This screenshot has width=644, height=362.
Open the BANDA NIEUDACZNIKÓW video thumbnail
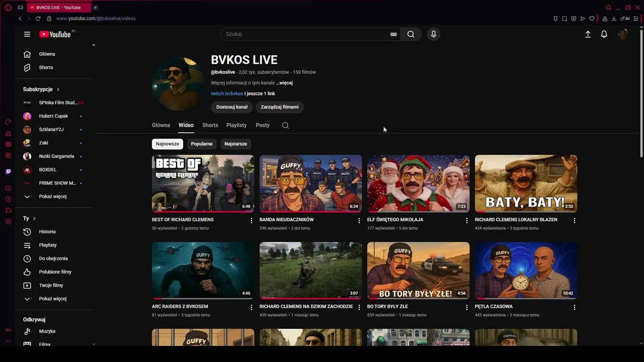pyautogui.click(x=310, y=184)
